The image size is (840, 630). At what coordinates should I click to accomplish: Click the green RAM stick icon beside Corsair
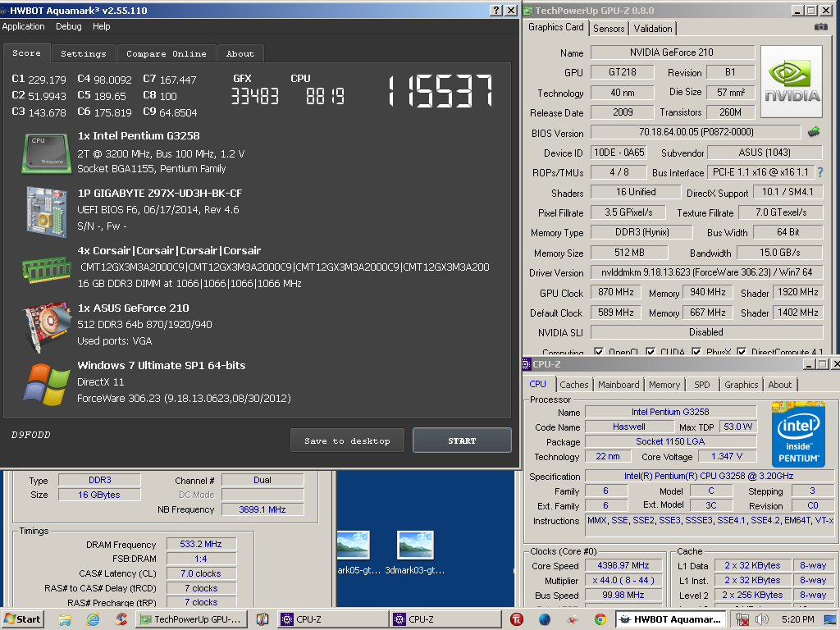(46, 269)
